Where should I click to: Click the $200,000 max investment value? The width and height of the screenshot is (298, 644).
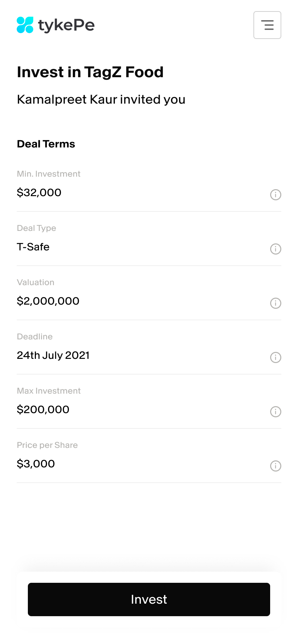click(43, 410)
